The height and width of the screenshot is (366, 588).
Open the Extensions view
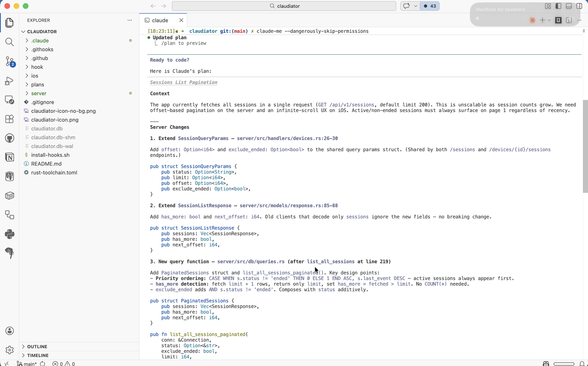pyautogui.click(x=9, y=119)
